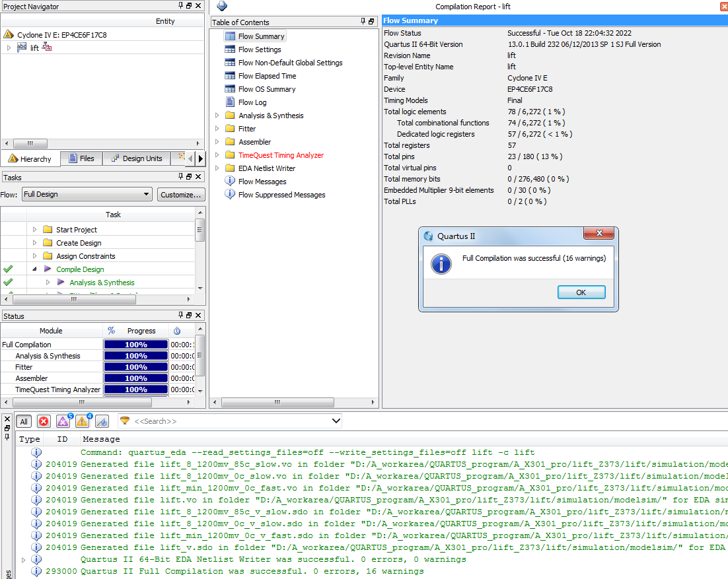The image size is (728, 579).
Task: Float the Table of Contents panel
Action: point(371,21)
